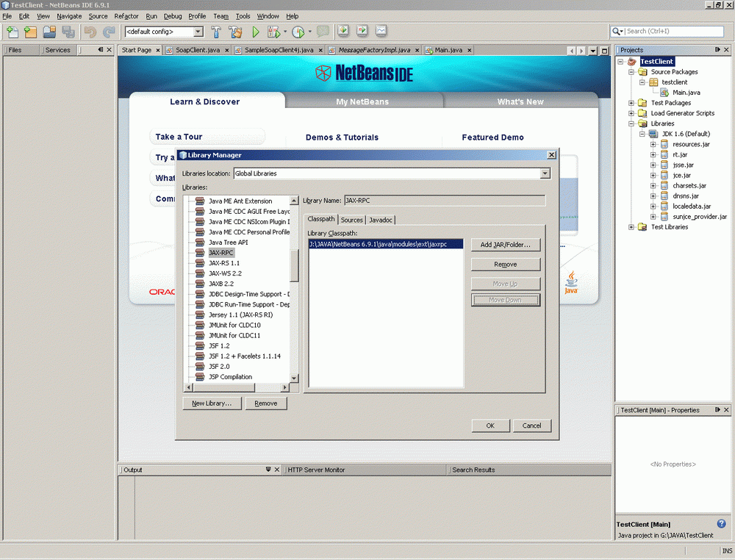Screen dimensions: 735x560
Task: Expand the Test Libraries node
Action: click(631, 227)
